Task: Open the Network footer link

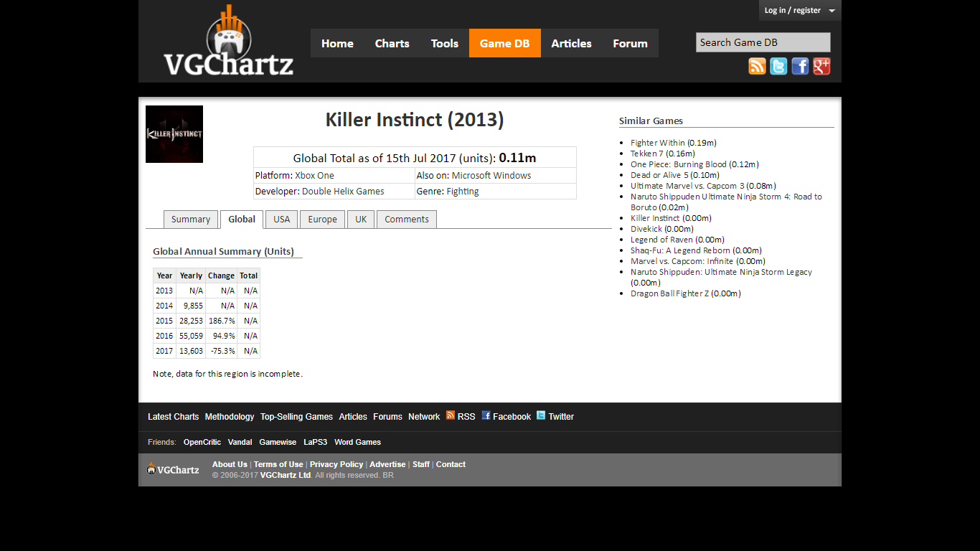Action: point(424,417)
